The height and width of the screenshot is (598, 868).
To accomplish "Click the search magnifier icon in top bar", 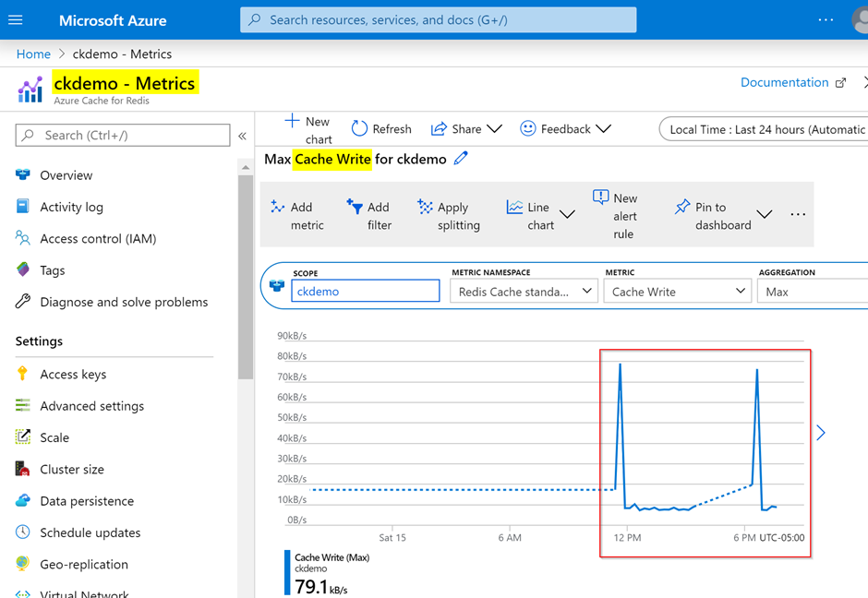I will (x=255, y=20).
